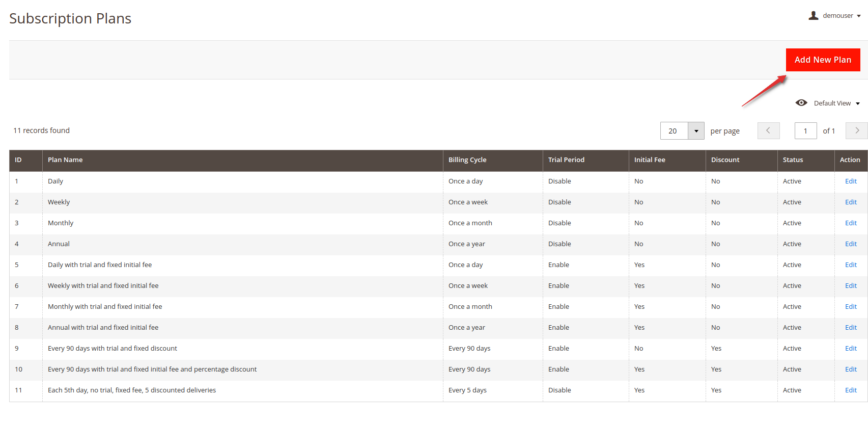The height and width of the screenshot is (422, 868).
Task: Edit the plan with ID 10
Action: (851, 370)
